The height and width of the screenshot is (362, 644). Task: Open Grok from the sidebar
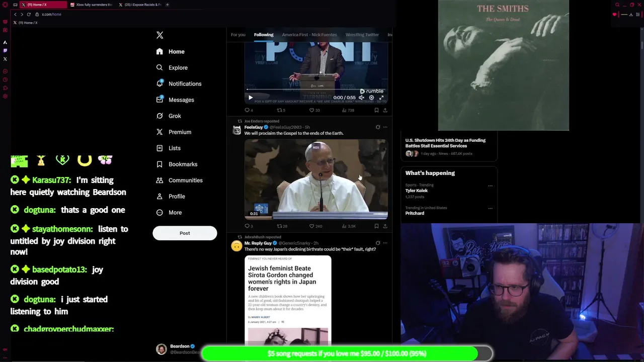(169, 116)
